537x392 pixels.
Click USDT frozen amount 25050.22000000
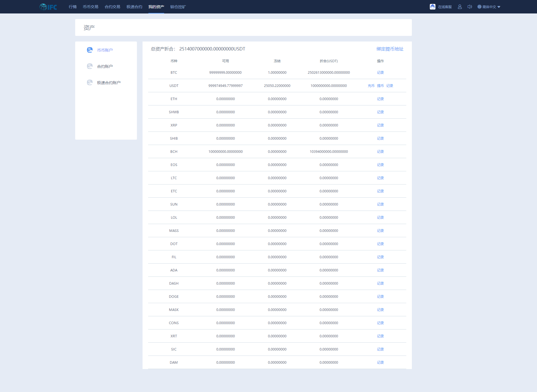click(277, 86)
